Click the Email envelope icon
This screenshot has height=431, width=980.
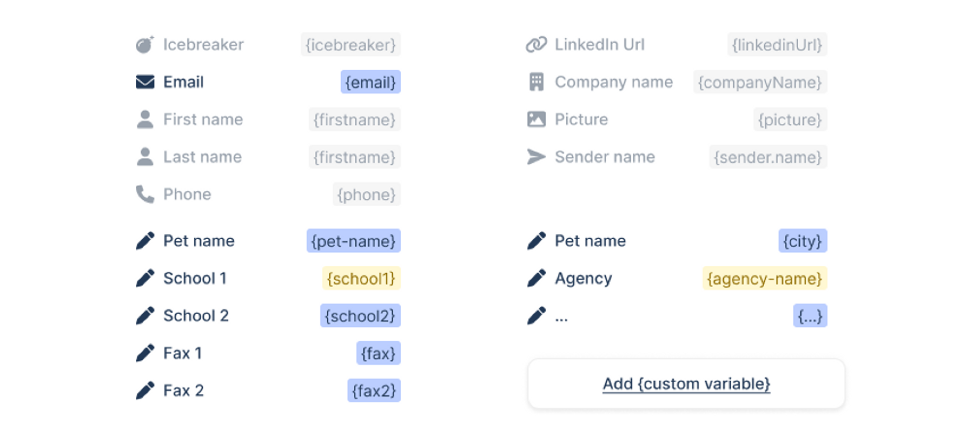[x=145, y=82]
